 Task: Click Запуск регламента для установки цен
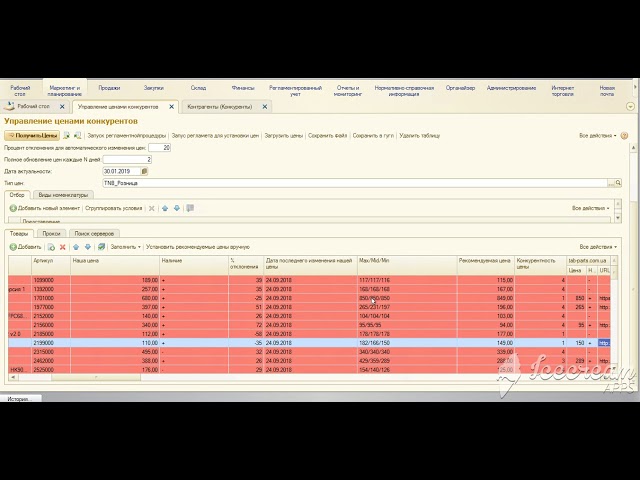tap(215, 136)
